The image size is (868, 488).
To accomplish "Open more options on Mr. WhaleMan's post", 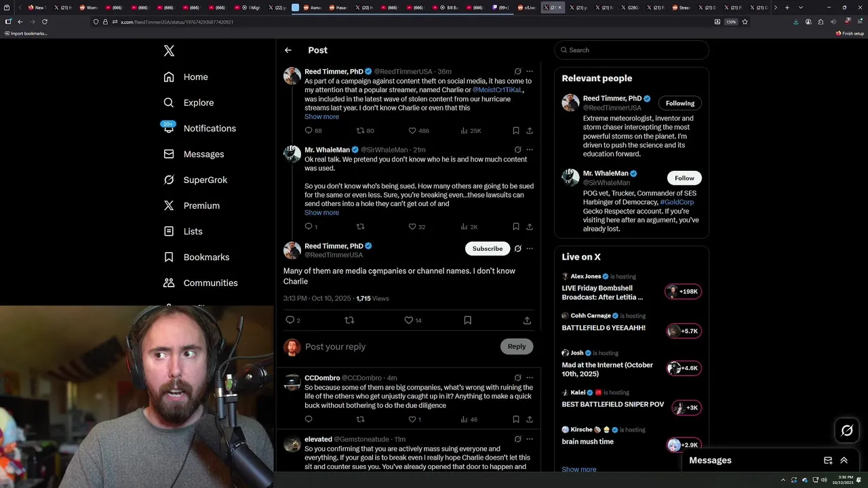I will (530, 149).
